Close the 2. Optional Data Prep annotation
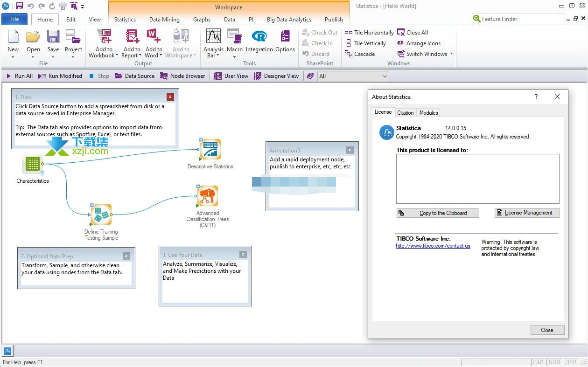Image resolution: width=588 pixels, height=367 pixels. coord(126,256)
